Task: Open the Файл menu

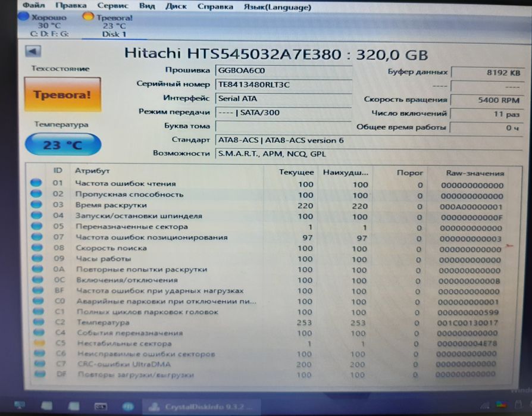Action: [34, 5]
